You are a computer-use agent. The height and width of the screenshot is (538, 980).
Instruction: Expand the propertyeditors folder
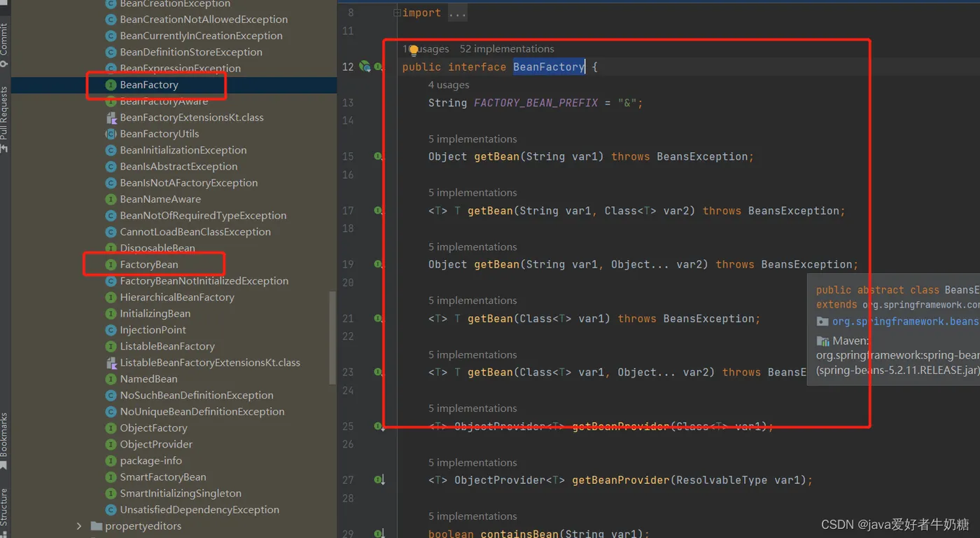(x=78, y=526)
